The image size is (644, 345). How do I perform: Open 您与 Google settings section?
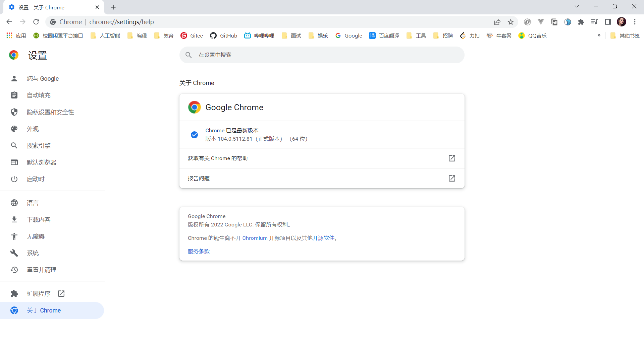(x=52, y=79)
